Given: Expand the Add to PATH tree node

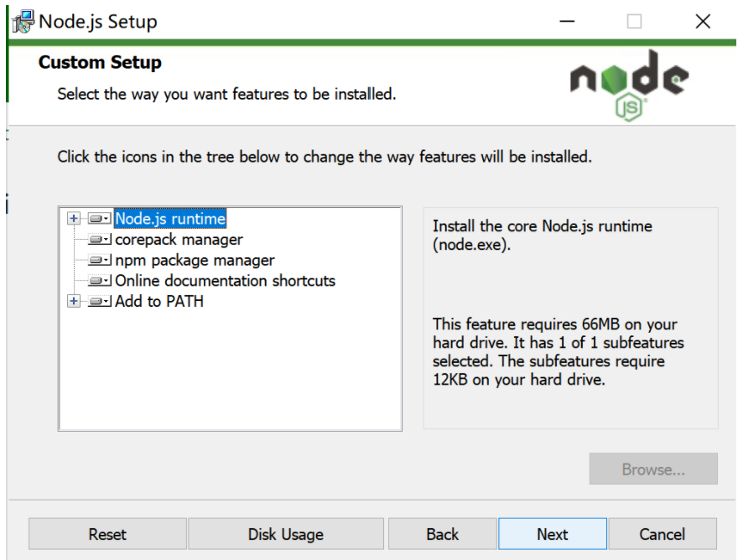Looking at the screenshot, I should click(74, 301).
